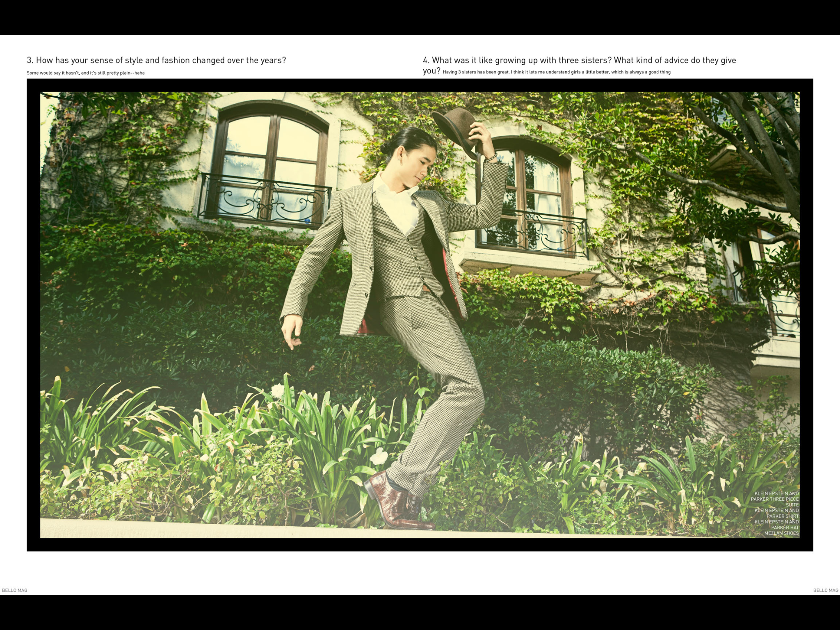Click the answer 'Having 3 sisters has been great'
840x630 pixels.
click(557, 72)
